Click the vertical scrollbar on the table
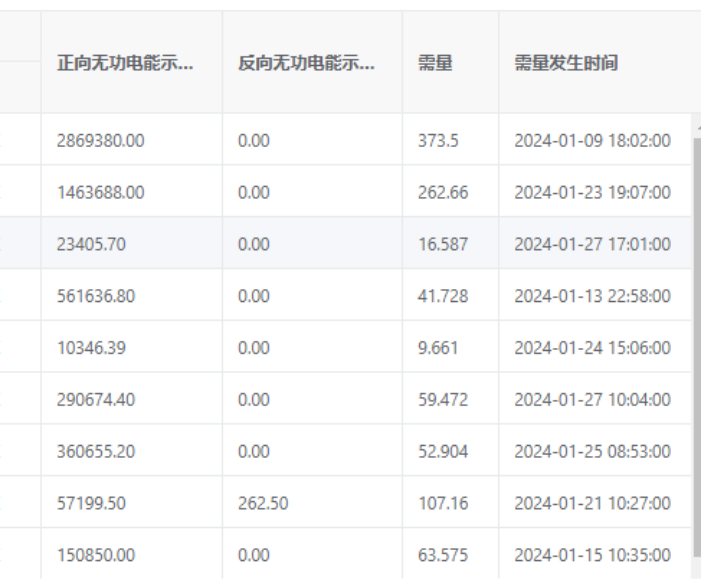The image size is (701, 580). (695, 340)
